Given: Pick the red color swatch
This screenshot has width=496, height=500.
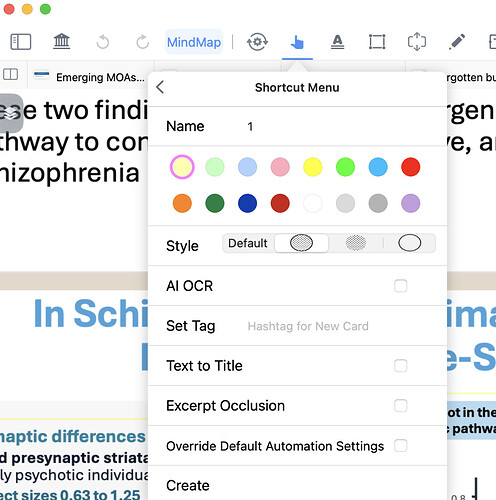Looking at the screenshot, I should [411, 167].
